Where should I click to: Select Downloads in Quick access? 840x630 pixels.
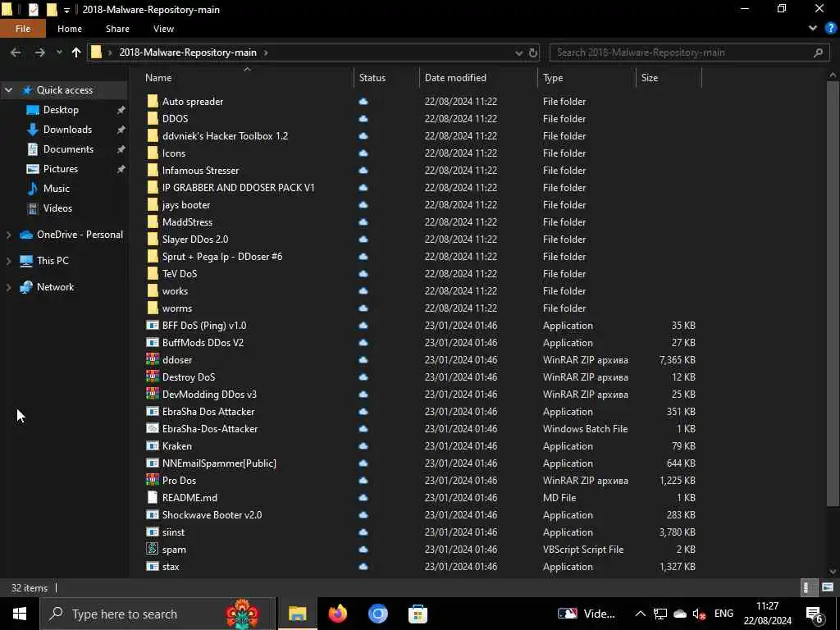67,130
